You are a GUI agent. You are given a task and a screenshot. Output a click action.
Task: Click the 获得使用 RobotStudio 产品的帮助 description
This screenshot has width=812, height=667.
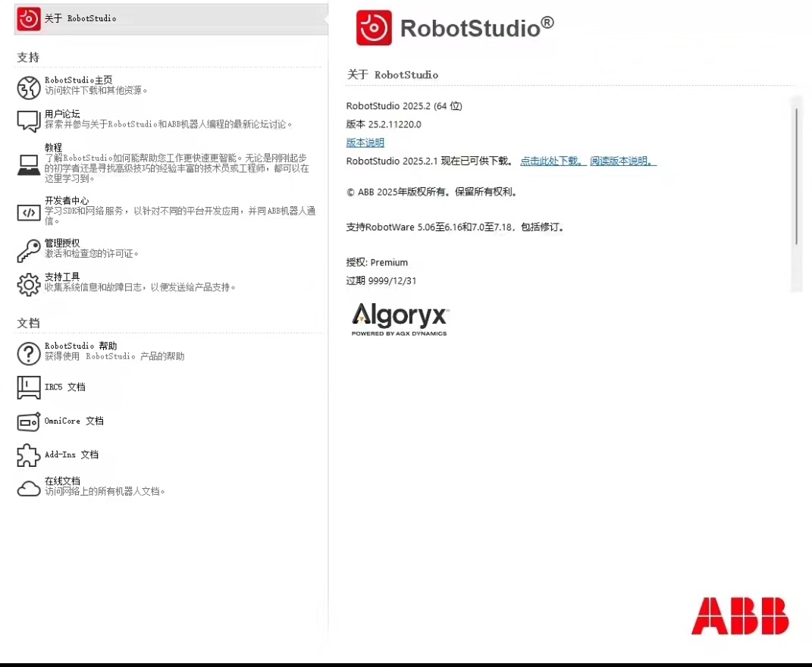click(x=114, y=356)
